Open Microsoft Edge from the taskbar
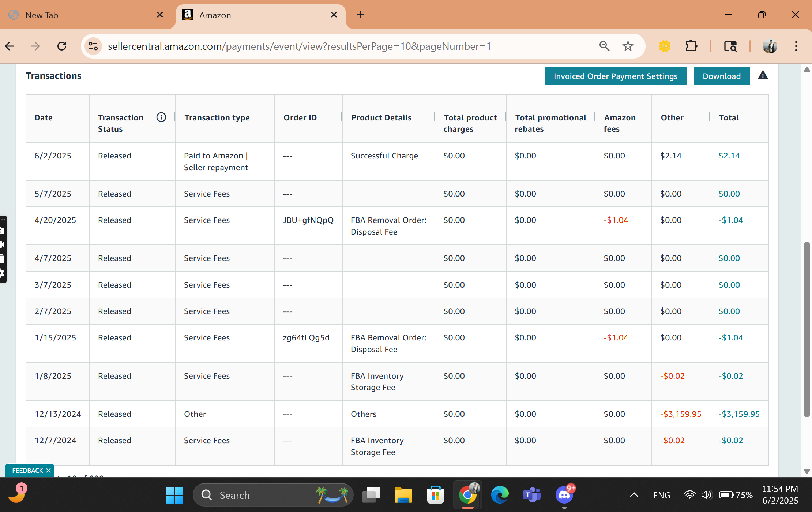Image resolution: width=812 pixels, height=512 pixels. point(500,495)
